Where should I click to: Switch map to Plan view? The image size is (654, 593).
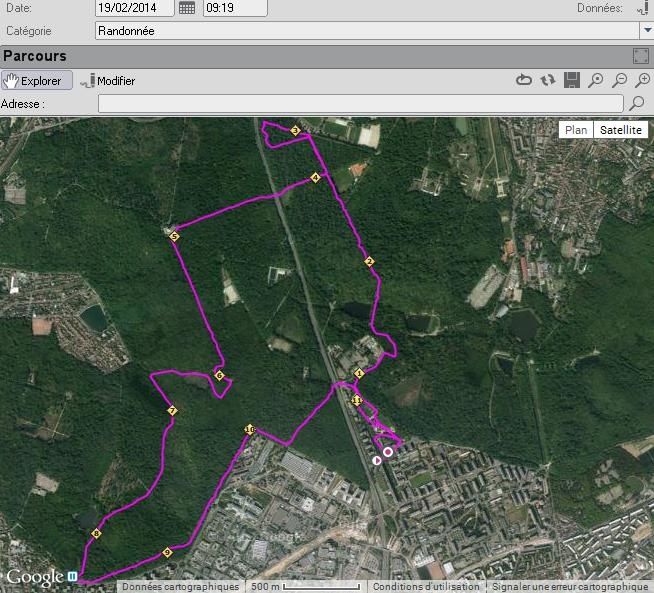tap(576, 130)
